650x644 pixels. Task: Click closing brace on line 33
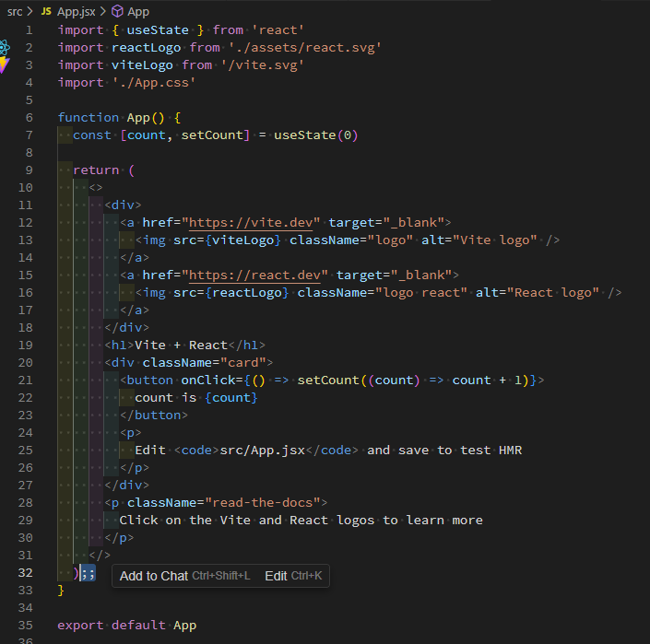pos(61,591)
